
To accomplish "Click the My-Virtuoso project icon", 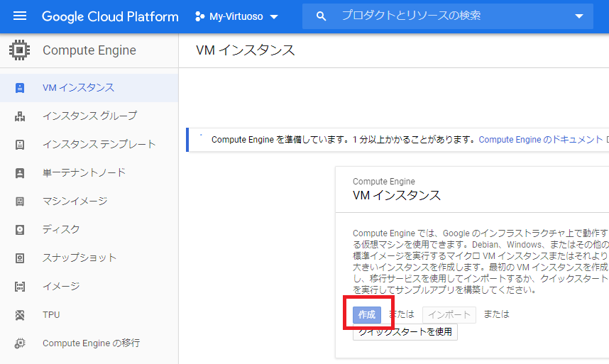I will point(199,16).
